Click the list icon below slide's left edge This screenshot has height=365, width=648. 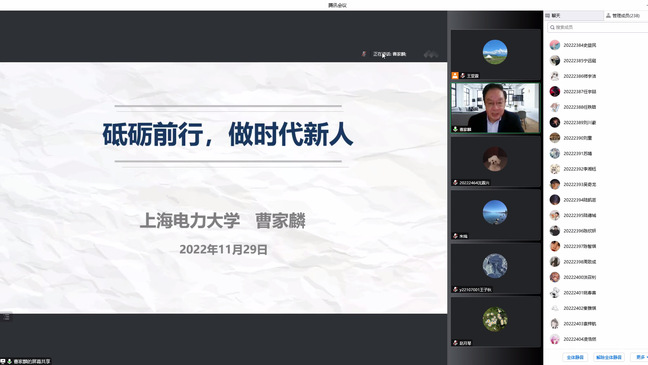[x=7, y=317]
